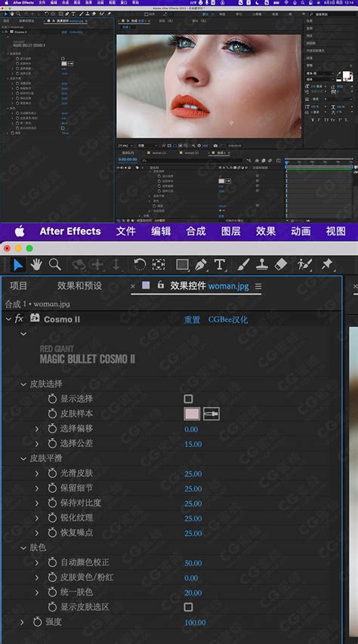Click the CGBee汉化 link
Viewport: 358px width, 644px height.
point(228,319)
